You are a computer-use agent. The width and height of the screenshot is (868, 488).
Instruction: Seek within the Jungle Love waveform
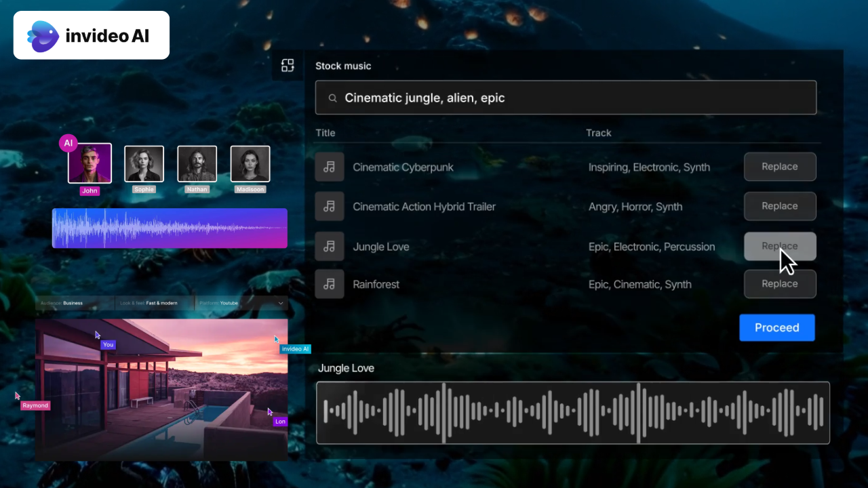click(573, 413)
